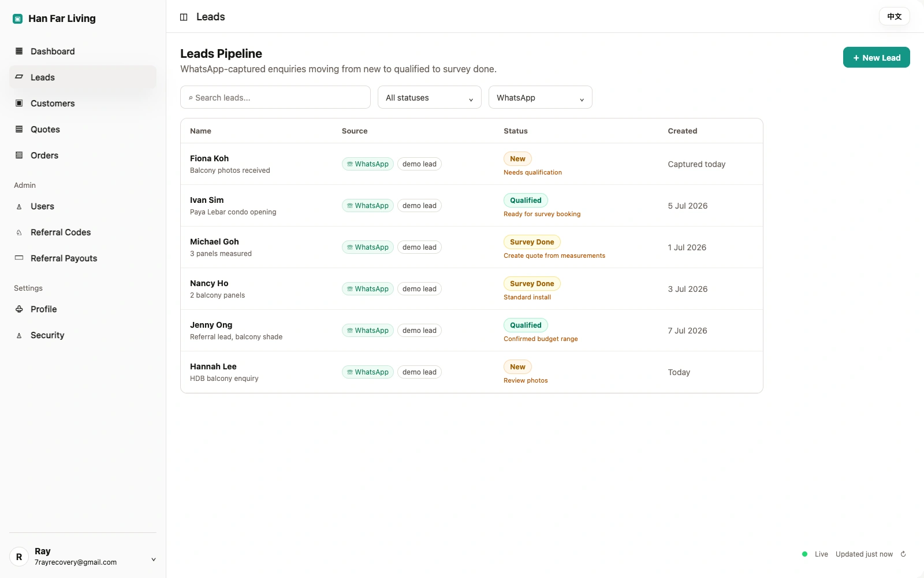924x578 pixels.
Task: Open the All statuses dropdown
Action: tap(430, 97)
